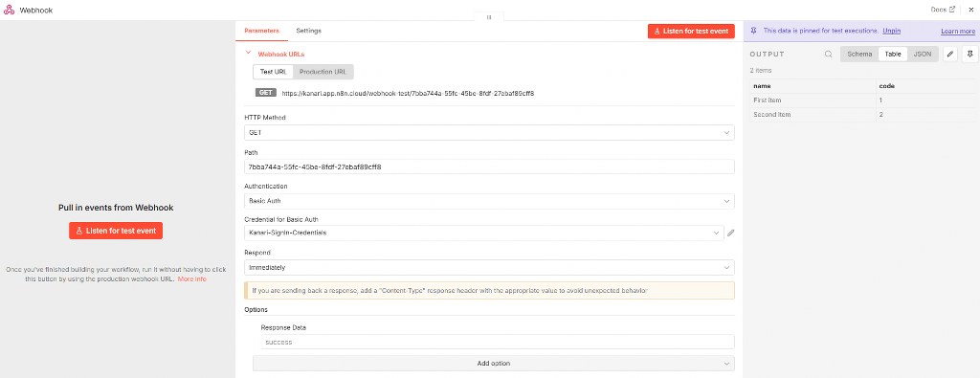Click the code value 2 cell
This screenshot has width=980, height=378.
click(925, 115)
